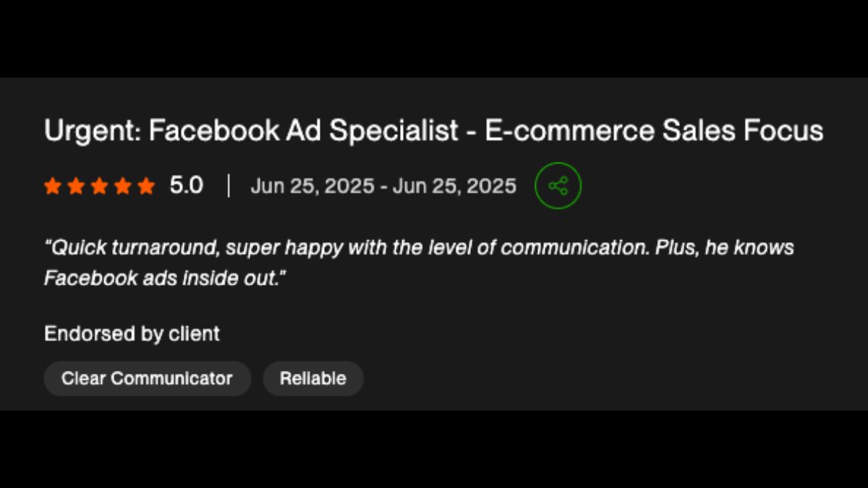Click the Endorsed by client label
Screen dimensions: 868x488
click(132, 334)
